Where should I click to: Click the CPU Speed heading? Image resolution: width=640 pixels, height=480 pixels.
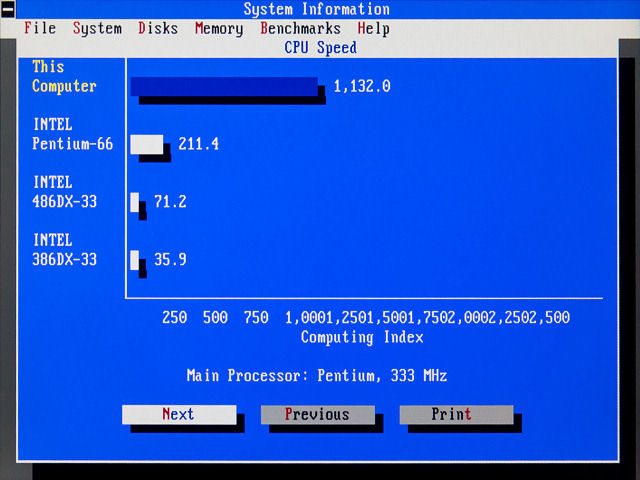tap(320, 48)
